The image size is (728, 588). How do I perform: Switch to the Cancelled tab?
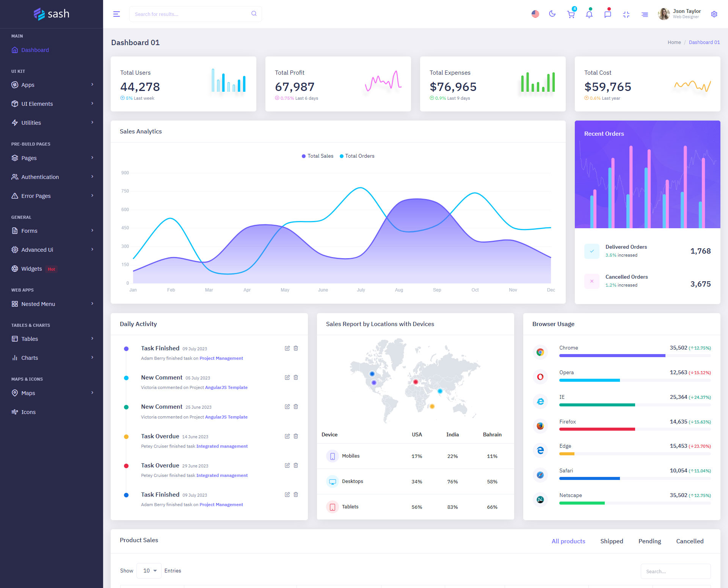click(x=689, y=541)
